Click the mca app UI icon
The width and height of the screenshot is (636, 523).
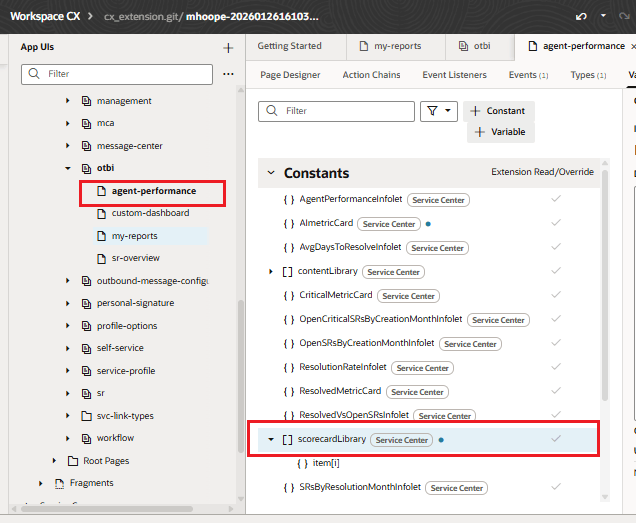[86, 123]
